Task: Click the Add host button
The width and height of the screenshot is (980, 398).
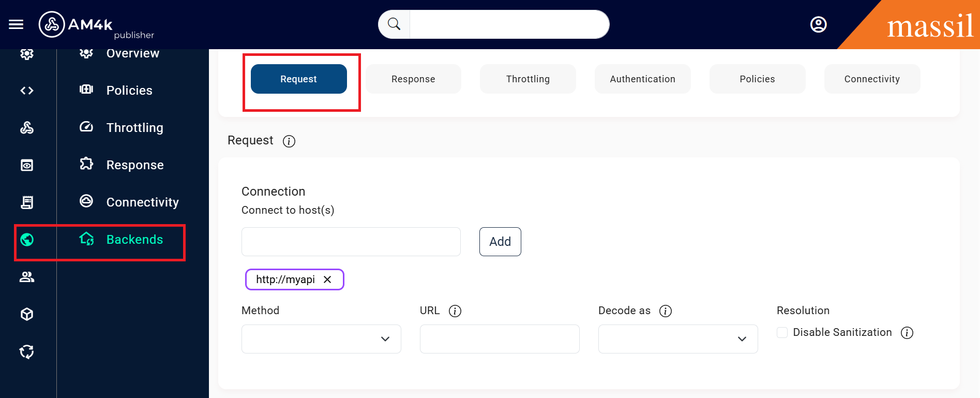Action: (500, 242)
